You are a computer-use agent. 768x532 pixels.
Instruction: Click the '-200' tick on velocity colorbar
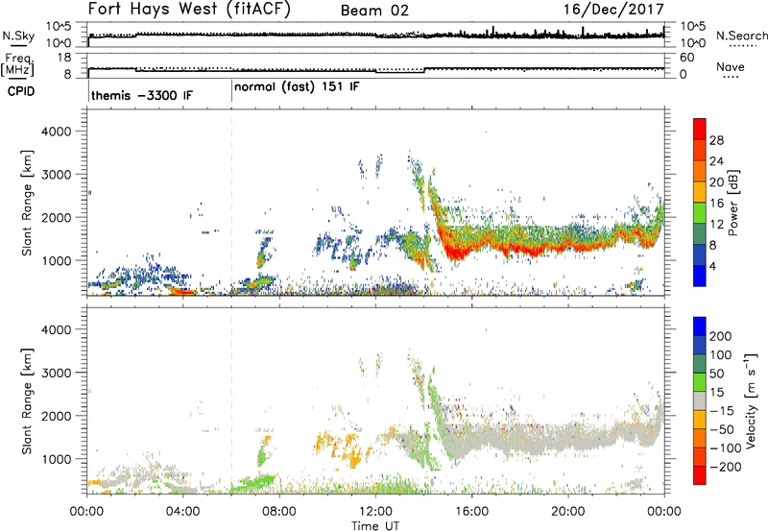(x=725, y=467)
